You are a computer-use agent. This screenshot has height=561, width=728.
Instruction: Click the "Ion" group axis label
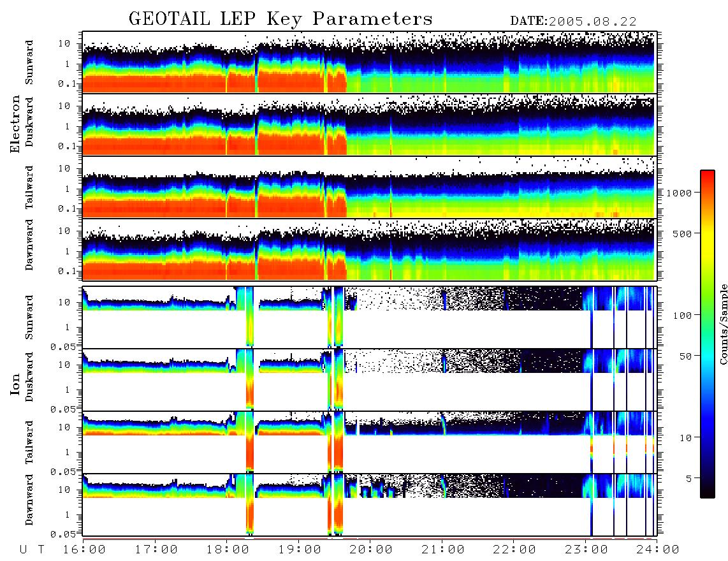pyautogui.click(x=15, y=384)
